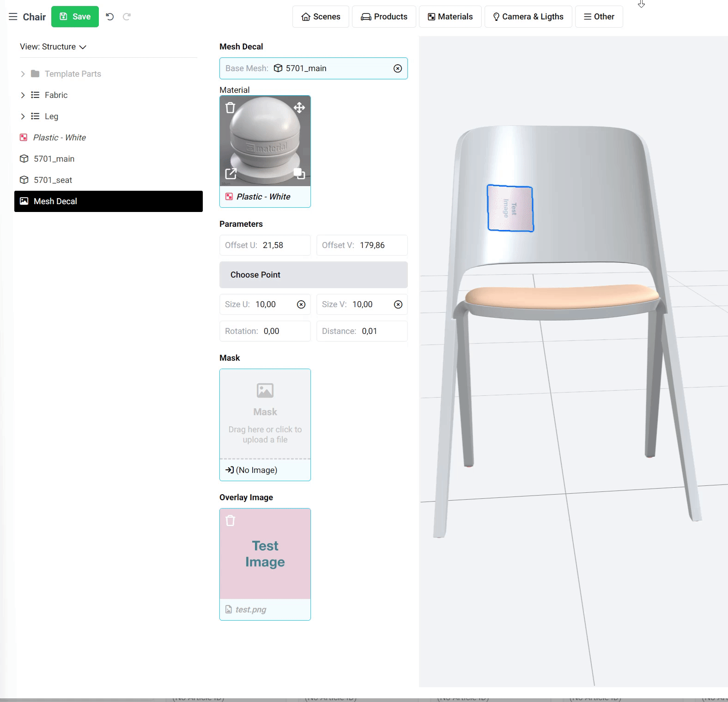Open the Camera & Lights tab
Image resolution: width=728 pixels, height=702 pixels.
click(x=528, y=17)
